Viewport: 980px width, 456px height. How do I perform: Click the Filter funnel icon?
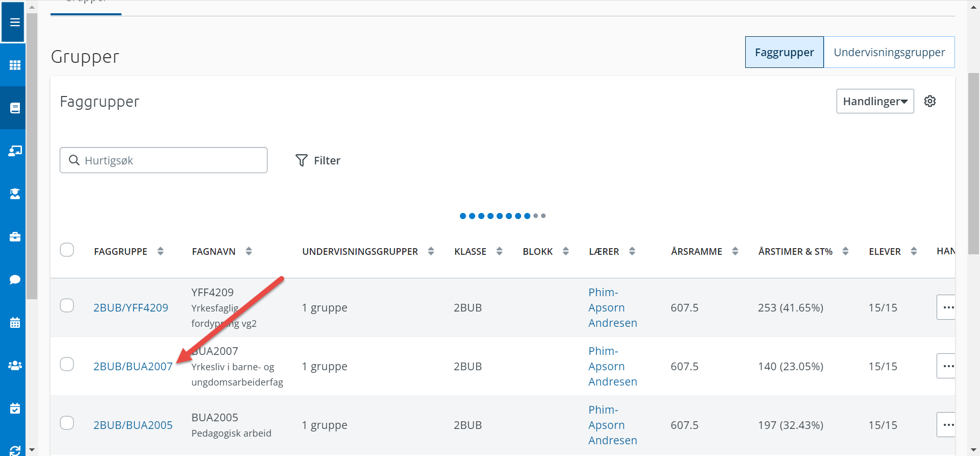click(x=302, y=160)
